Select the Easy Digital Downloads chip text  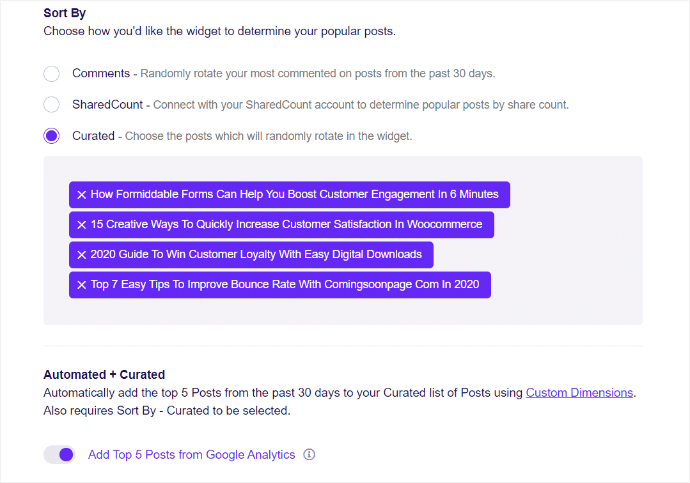point(256,254)
